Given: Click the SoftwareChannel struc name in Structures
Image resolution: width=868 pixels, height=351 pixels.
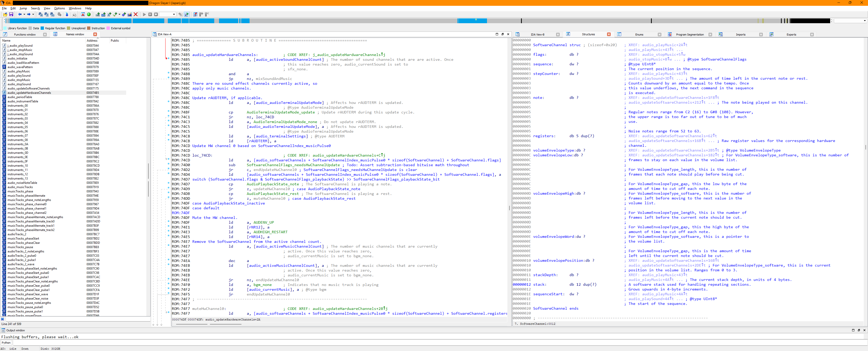Looking at the screenshot, I should [x=550, y=45].
